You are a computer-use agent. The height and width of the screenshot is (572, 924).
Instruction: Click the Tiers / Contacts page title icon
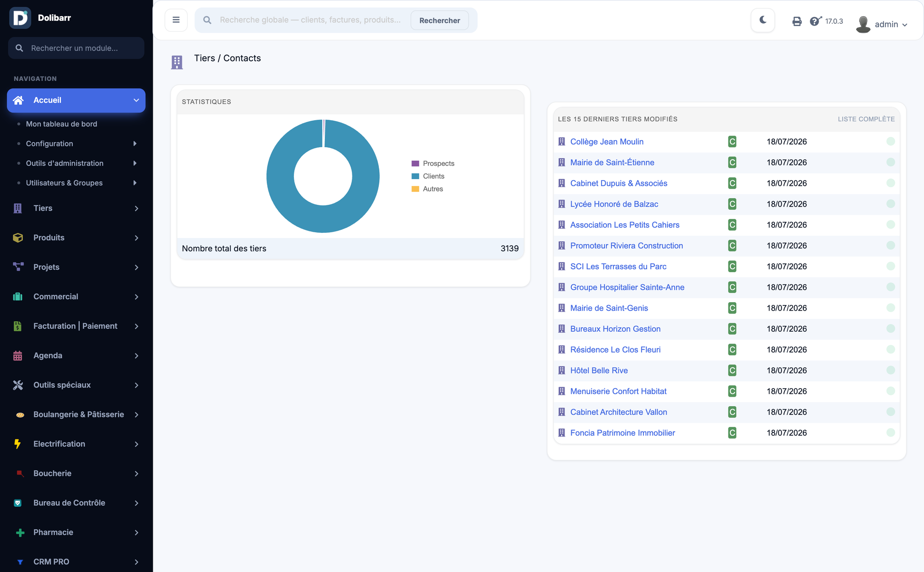point(177,62)
